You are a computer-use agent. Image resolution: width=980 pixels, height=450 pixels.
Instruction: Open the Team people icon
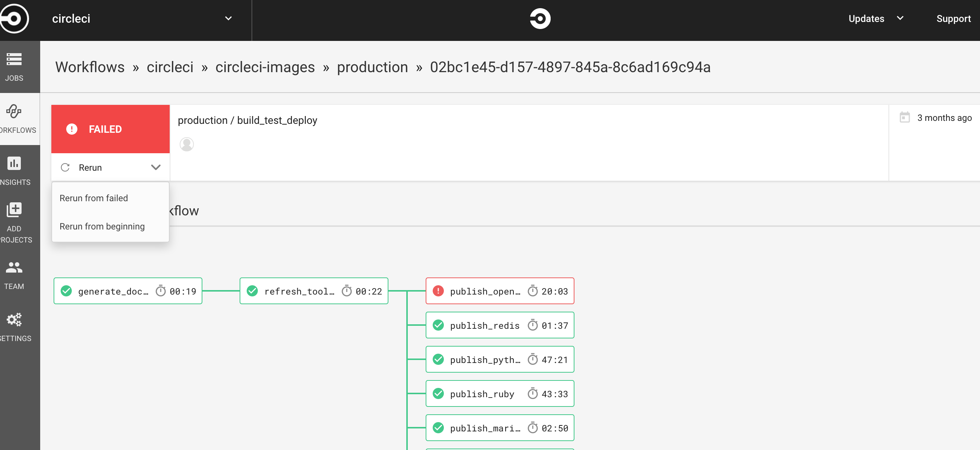[14, 267]
